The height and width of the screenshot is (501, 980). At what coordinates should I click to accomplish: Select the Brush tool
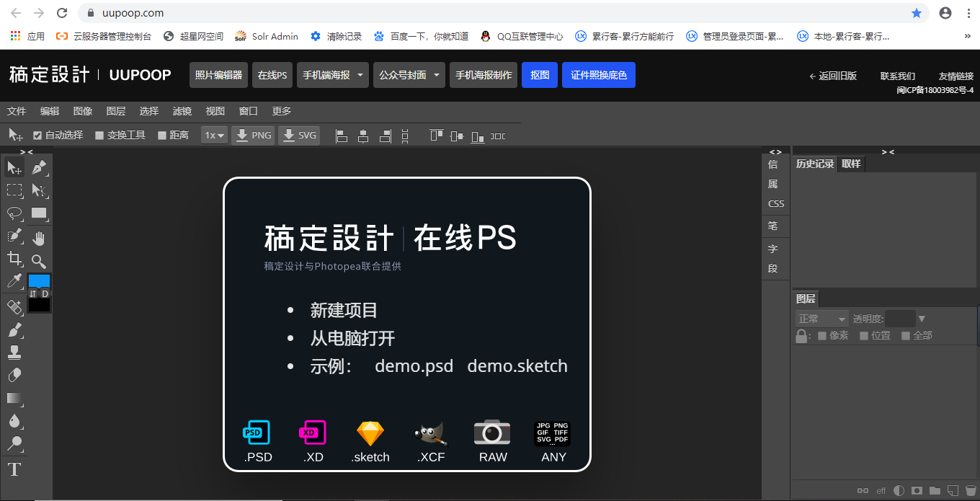click(x=14, y=330)
